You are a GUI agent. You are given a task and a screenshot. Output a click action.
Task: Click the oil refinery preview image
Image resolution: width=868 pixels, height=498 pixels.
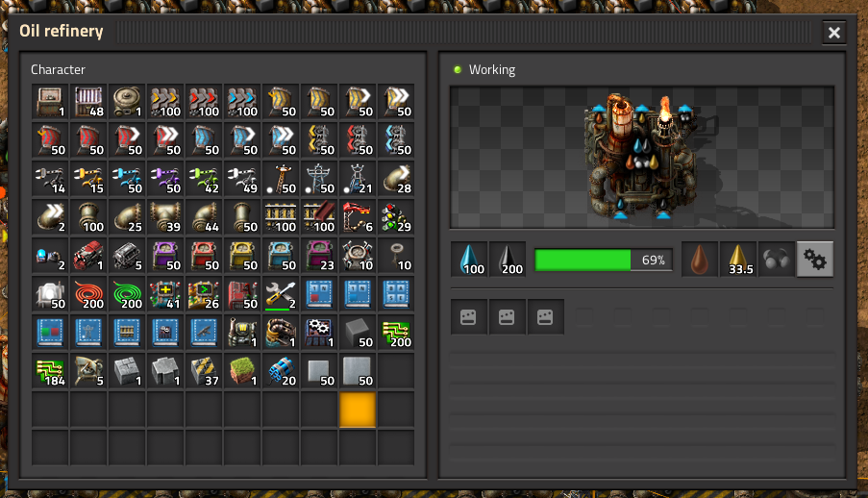coord(642,157)
